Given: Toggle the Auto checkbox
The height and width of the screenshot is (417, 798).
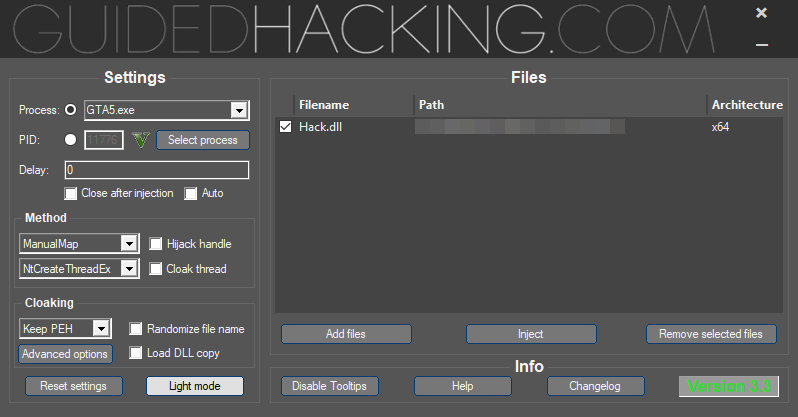Looking at the screenshot, I should click(190, 193).
